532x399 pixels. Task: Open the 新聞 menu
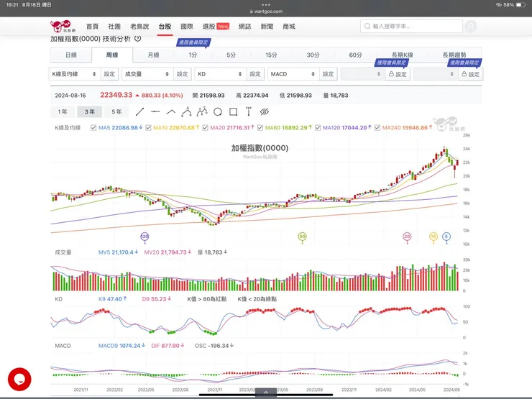coord(267,27)
